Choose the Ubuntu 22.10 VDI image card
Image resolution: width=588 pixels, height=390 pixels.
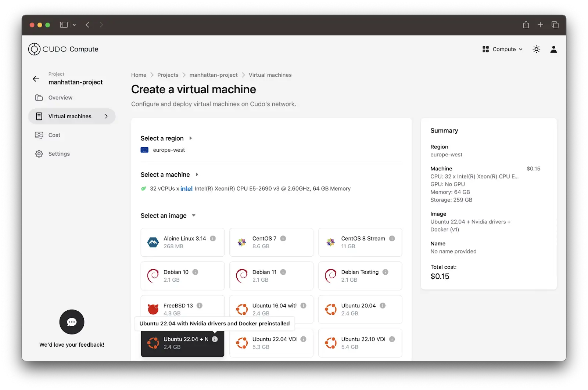tap(360, 343)
